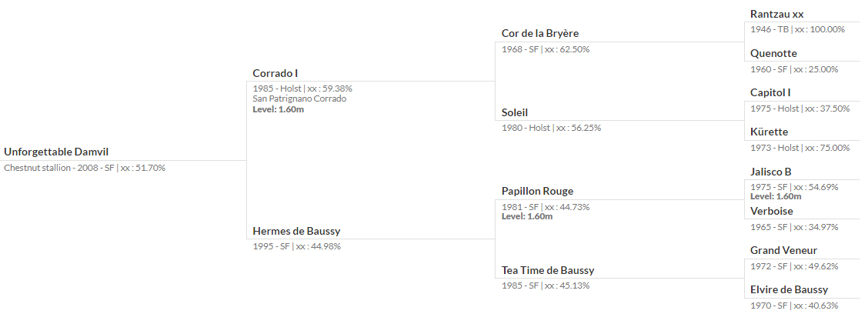Click the Kürette mare entry
The width and height of the screenshot is (868, 324).
point(770,132)
